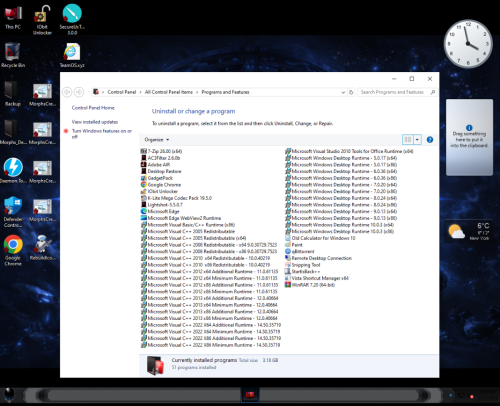Focus the Search Programs and Features field

click(392, 92)
